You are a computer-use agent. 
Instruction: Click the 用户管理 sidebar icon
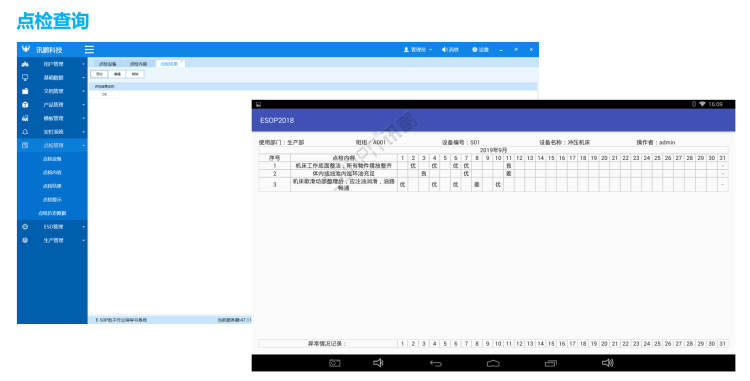click(25, 64)
